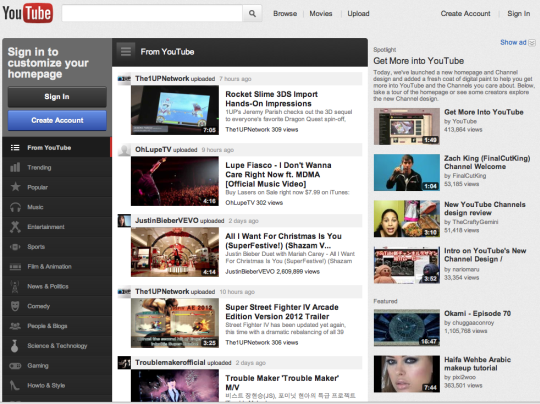Click the Gaming controller icon
The image size is (540, 404).
(15, 366)
